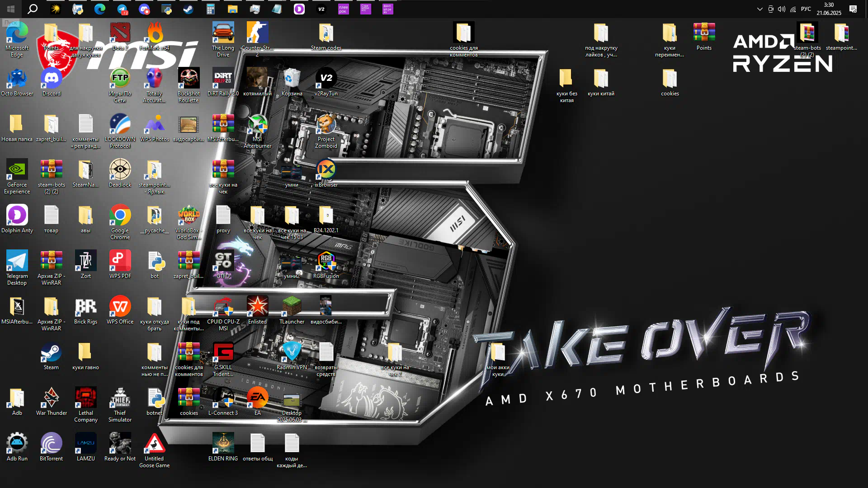Launch the Dota 2 desktop icon
The image size is (868, 488).
pos(120,36)
